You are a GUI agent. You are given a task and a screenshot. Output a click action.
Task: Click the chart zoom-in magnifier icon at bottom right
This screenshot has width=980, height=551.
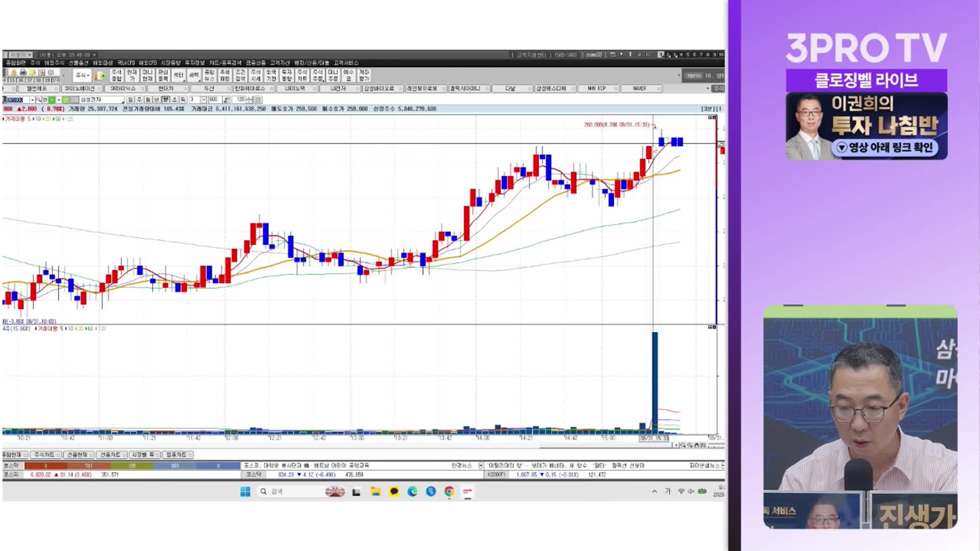[x=683, y=445]
